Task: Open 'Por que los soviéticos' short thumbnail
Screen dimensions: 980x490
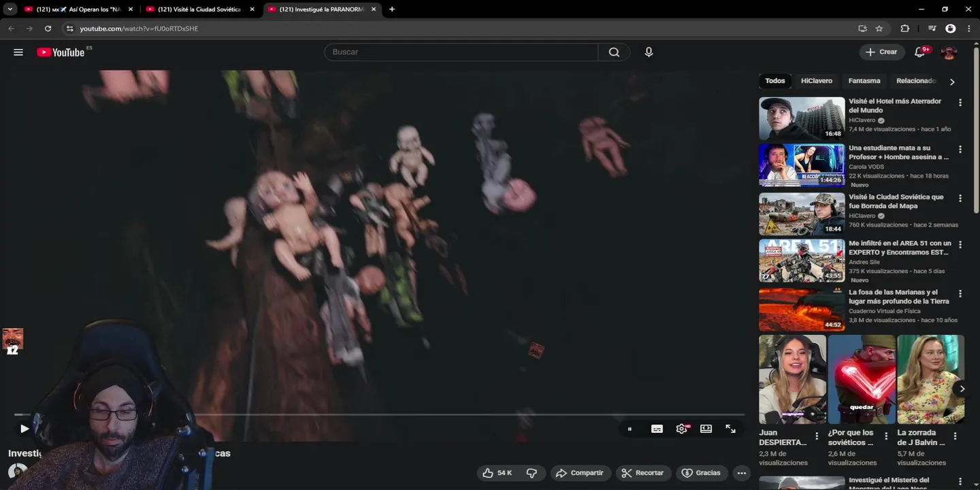Action: (x=862, y=380)
